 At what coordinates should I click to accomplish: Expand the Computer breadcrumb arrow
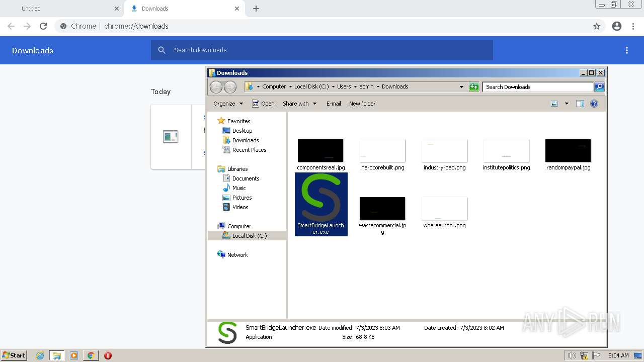(x=290, y=86)
